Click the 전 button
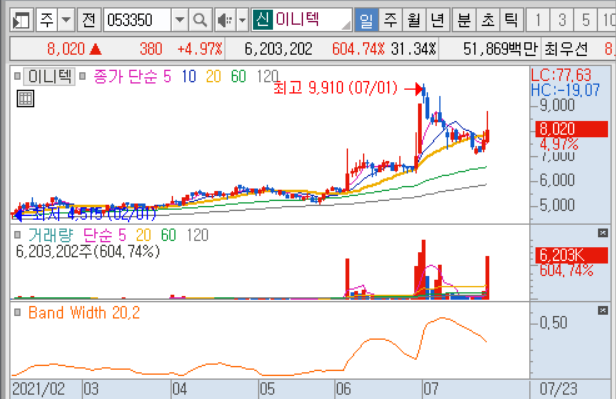The width and height of the screenshot is (616, 399). [89, 20]
